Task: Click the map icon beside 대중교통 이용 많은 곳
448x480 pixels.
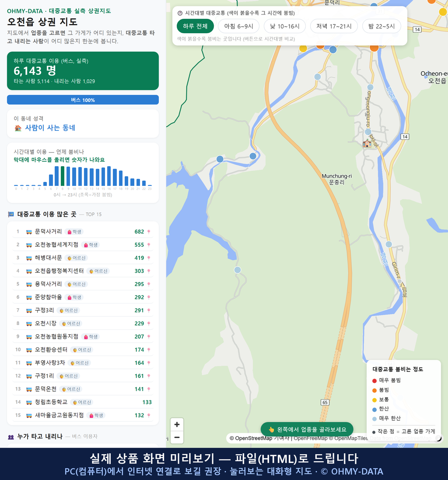Action: 11,214
